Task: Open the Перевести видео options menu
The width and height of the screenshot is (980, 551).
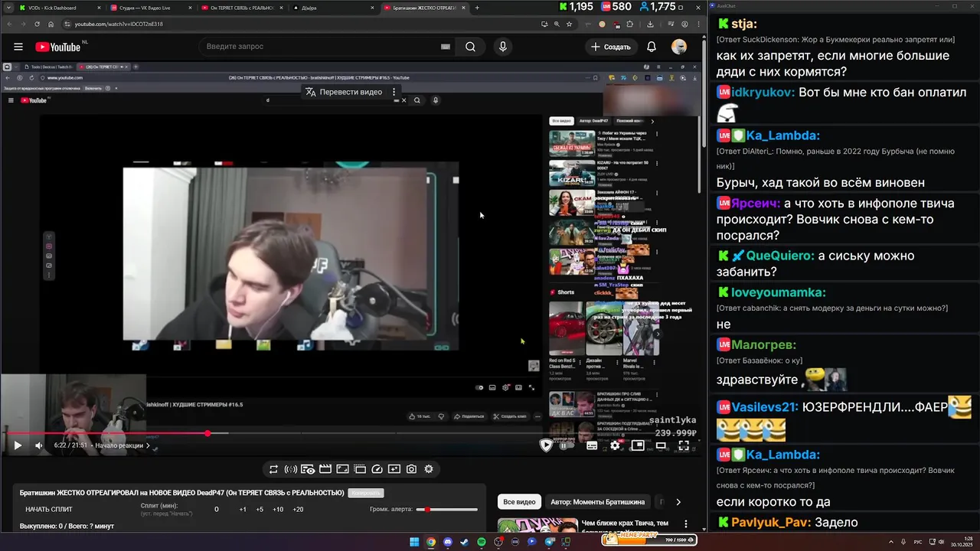Action: point(394,92)
